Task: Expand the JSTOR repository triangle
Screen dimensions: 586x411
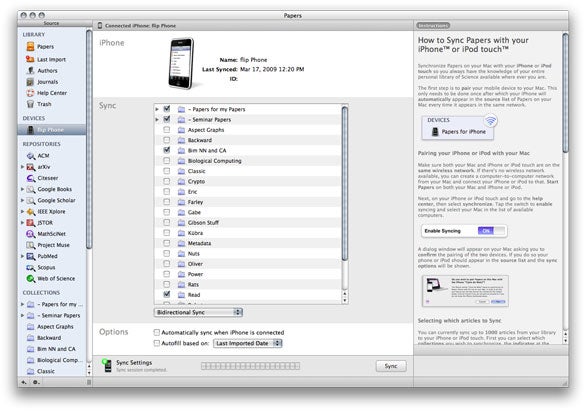Action: pos(22,222)
